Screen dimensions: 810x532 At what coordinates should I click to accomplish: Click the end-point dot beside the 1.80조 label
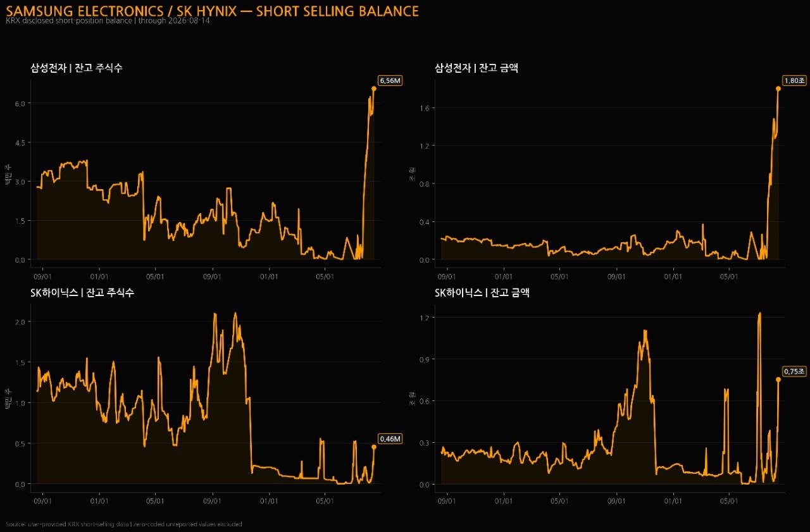pos(778,89)
